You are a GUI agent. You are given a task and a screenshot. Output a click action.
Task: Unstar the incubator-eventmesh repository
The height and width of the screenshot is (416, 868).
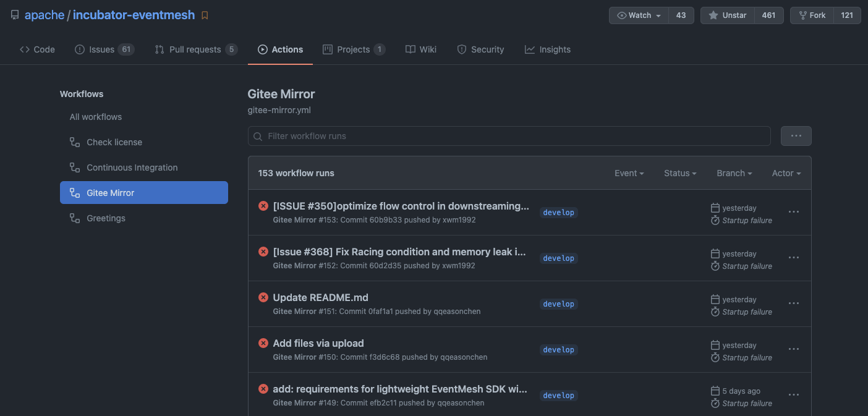[x=728, y=15]
